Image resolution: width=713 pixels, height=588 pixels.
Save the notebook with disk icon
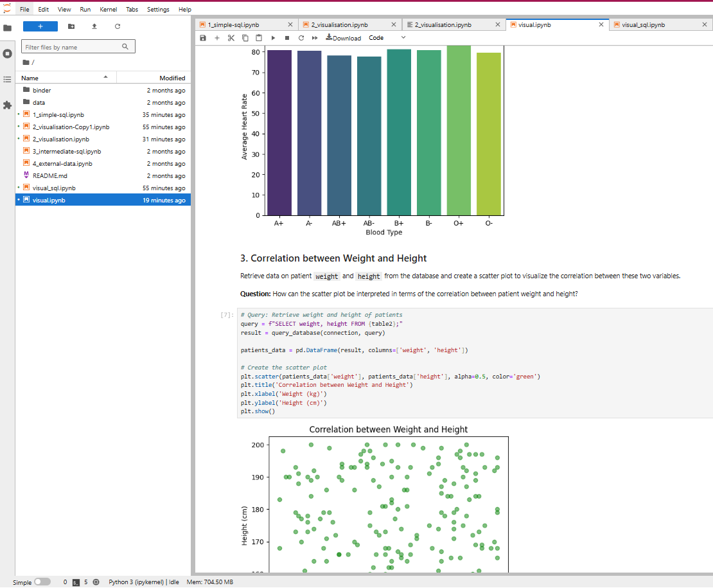[x=203, y=38]
